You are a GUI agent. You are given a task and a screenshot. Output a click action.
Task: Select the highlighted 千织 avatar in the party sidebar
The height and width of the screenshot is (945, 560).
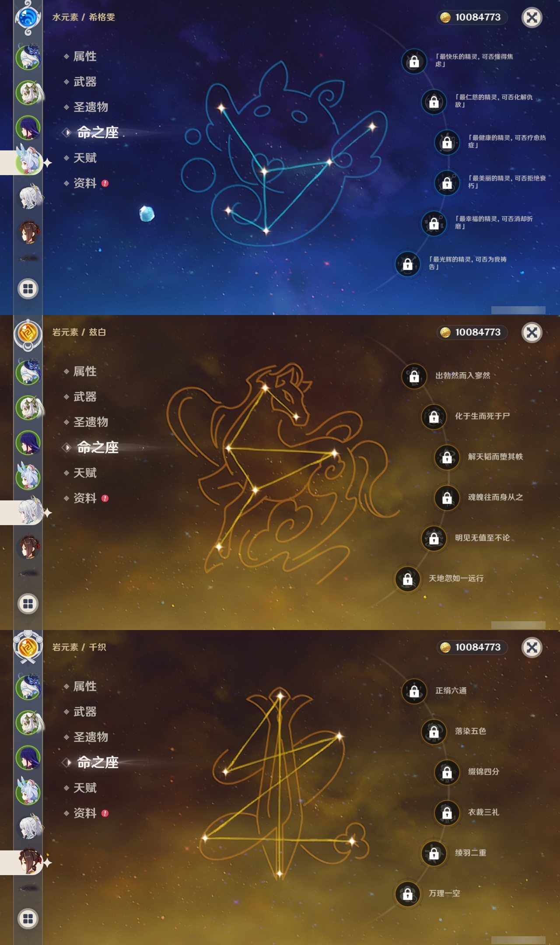(x=30, y=862)
